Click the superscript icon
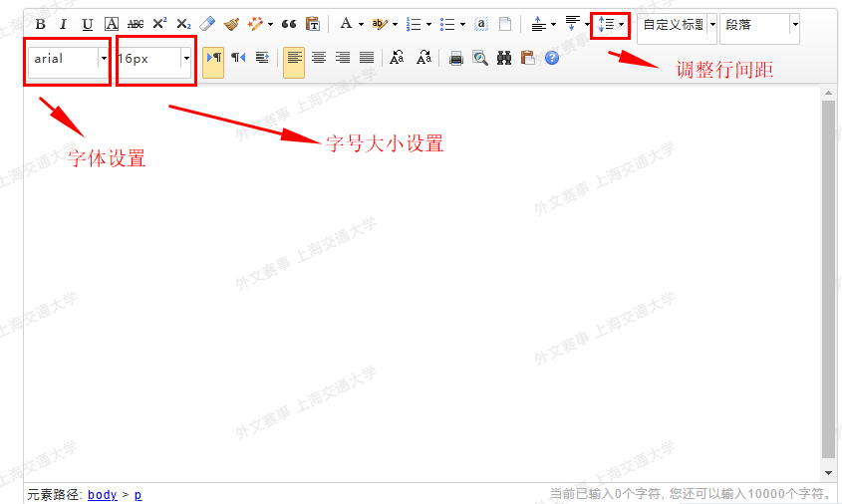 click(159, 24)
